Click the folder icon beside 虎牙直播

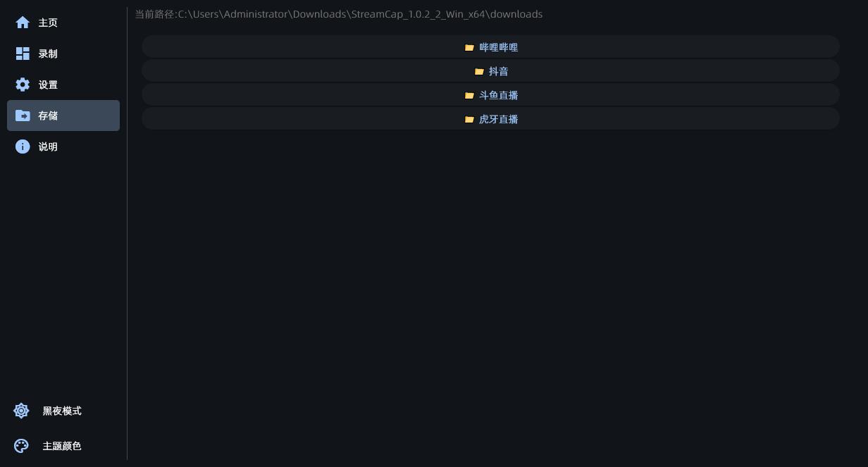coord(469,120)
